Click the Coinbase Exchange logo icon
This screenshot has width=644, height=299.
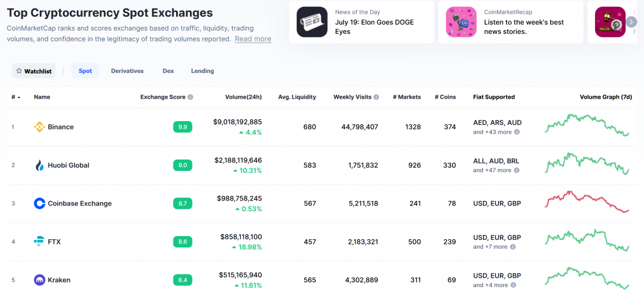coord(40,204)
